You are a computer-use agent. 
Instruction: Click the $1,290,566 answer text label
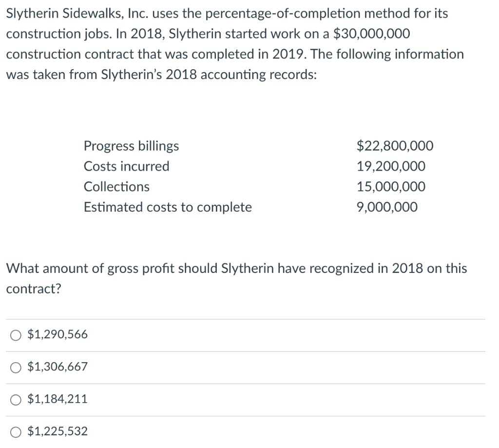pos(58,334)
